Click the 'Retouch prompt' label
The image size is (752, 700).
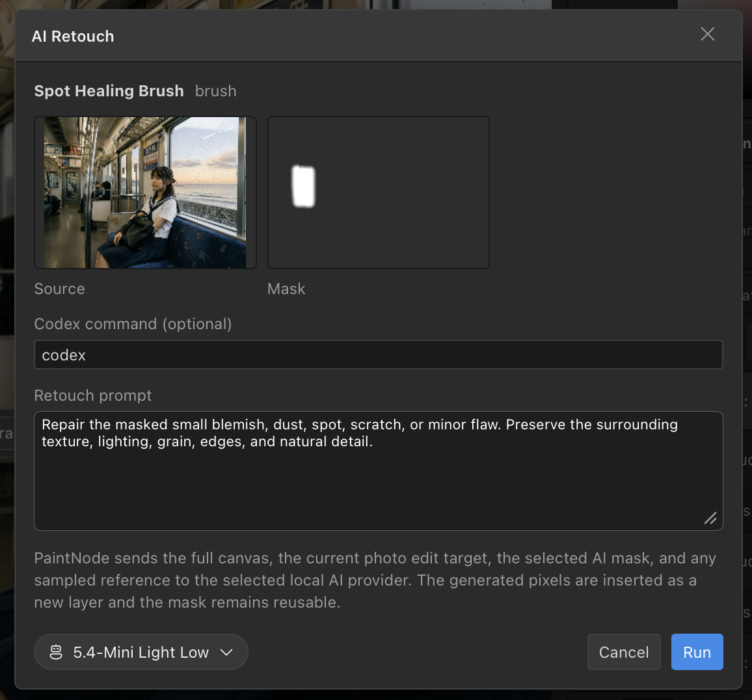click(93, 396)
